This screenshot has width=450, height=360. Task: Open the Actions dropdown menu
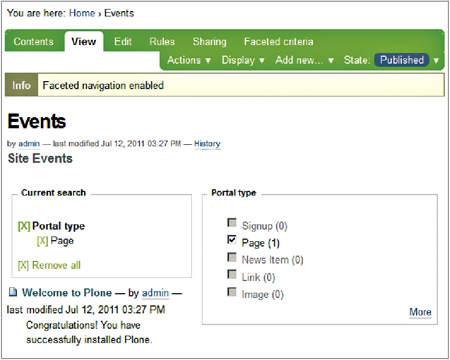click(189, 60)
